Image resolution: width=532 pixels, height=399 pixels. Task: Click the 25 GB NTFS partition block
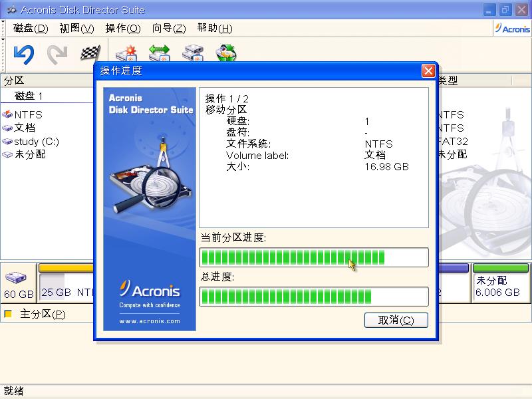[66, 283]
